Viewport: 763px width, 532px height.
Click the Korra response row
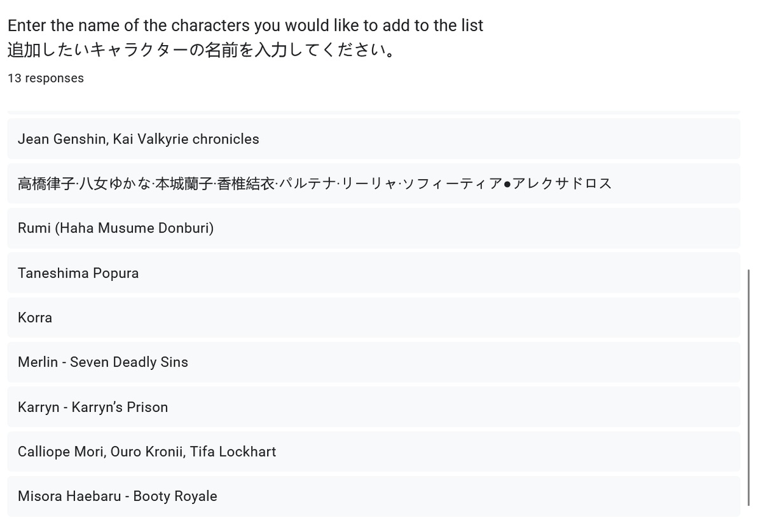373,318
